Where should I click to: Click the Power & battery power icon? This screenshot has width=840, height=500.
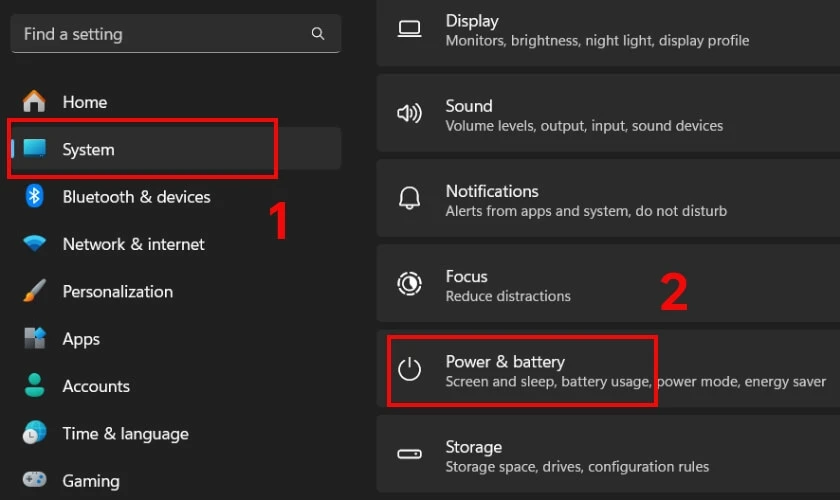point(409,369)
